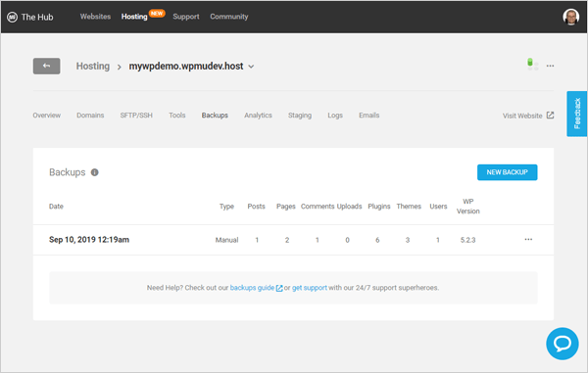This screenshot has height=373, width=588.
Task: Click the get support link
Action: (x=310, y=288)
